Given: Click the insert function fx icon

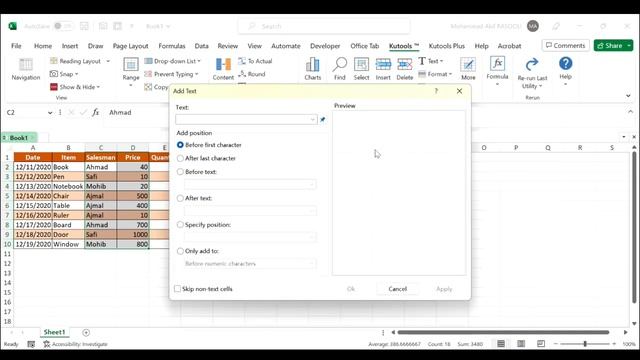Looking at the screenshot, I should [x=95, y=112].
